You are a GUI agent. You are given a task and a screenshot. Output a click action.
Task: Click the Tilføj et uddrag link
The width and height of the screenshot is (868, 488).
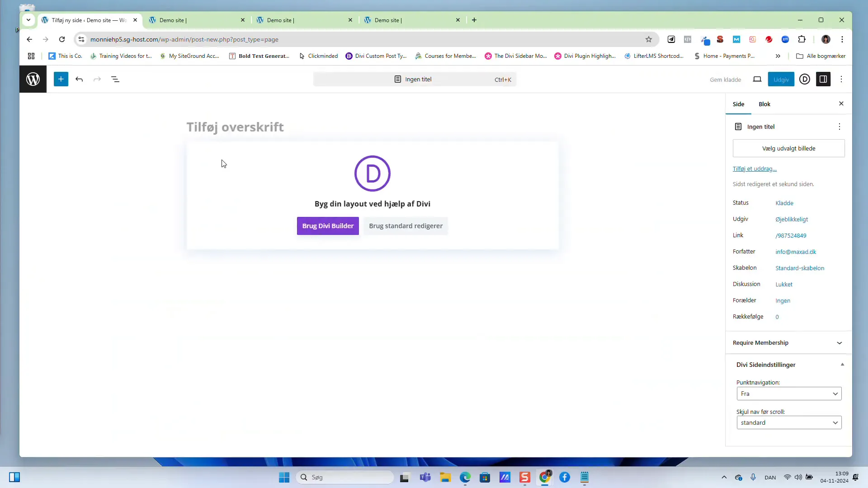755,169
